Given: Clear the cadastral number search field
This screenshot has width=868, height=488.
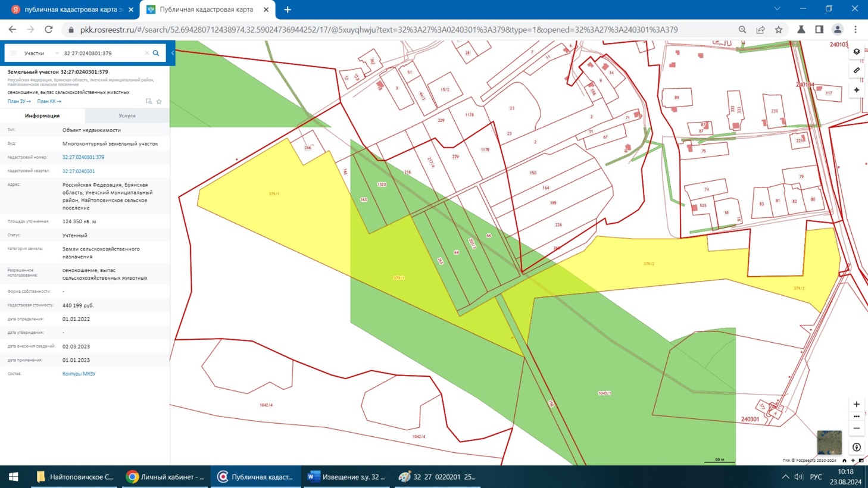Looking at the screenshot, I should (x=146, y=53).
